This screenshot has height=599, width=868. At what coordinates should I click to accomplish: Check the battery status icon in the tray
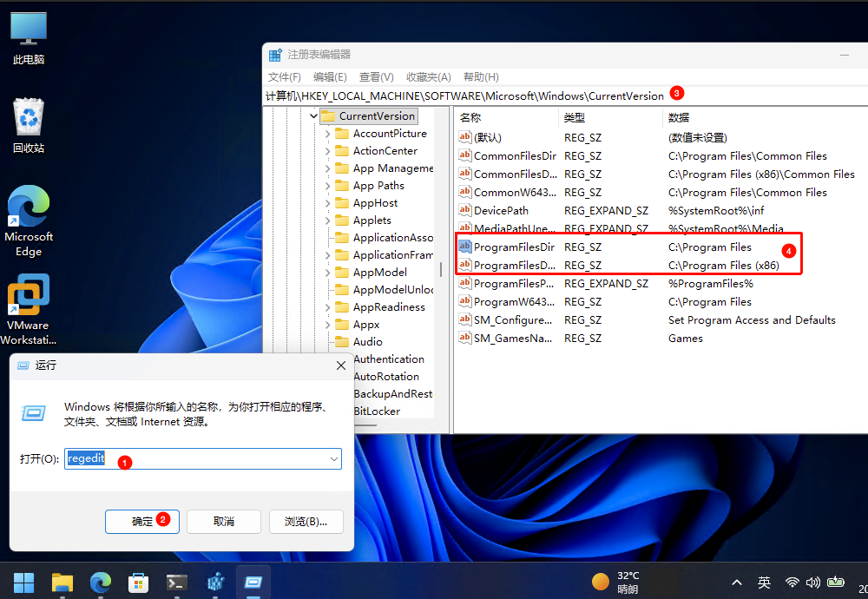[835, 582]
